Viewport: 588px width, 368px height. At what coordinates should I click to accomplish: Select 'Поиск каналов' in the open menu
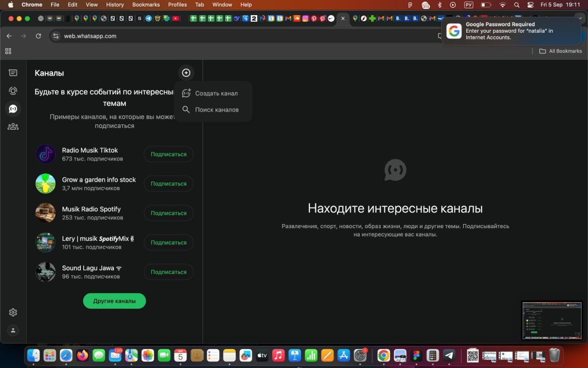pyautogui.click(x=217, y=109)
